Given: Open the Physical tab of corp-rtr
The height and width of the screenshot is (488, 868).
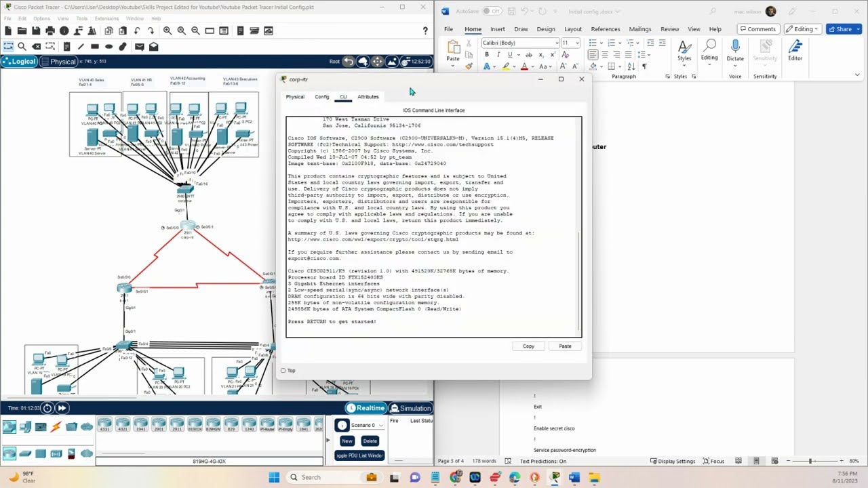Looking at the screenshot, I should (295, 97).
